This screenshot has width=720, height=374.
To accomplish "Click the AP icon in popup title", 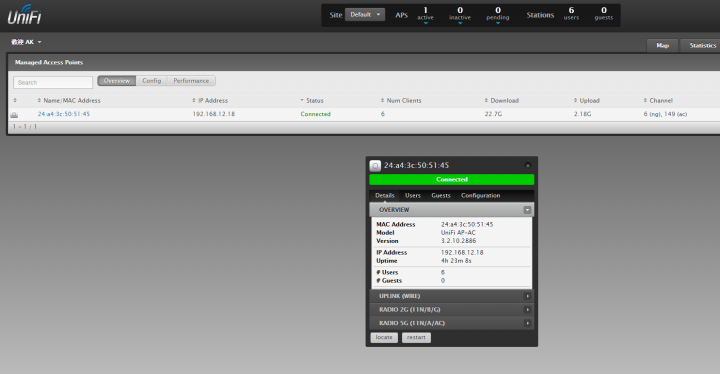I will (x=375, y=165).
